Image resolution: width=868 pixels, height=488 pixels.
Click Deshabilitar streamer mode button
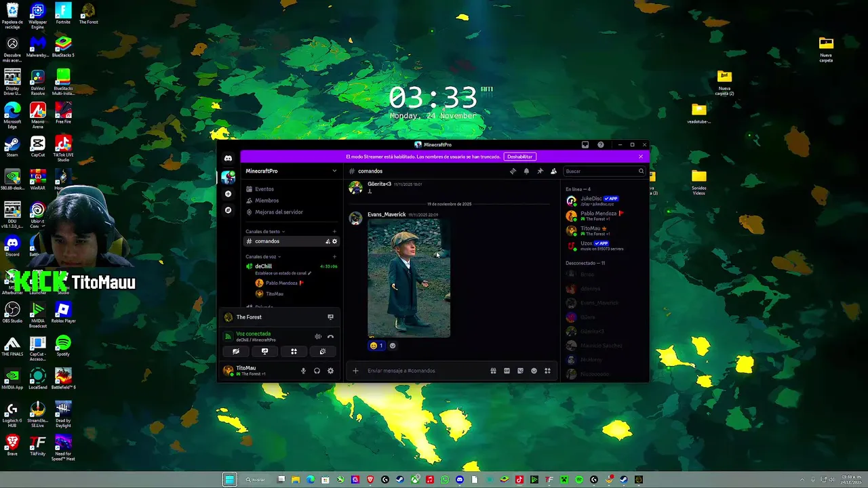520,157
